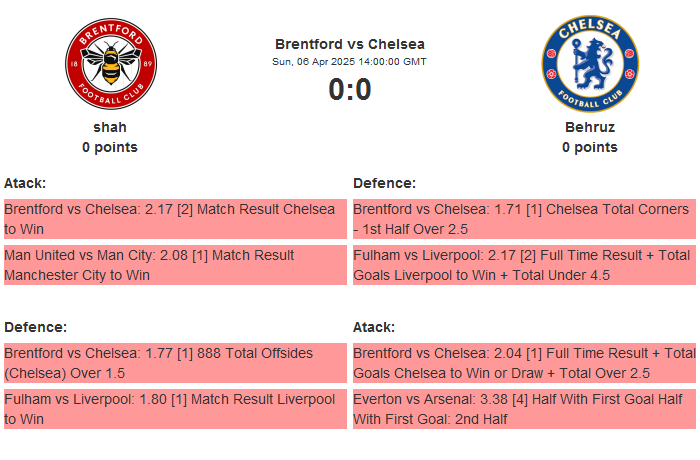Screen dimensions: 700x460
Task: Select Manchester City to Win bet row
Action: tap(174, 265)
